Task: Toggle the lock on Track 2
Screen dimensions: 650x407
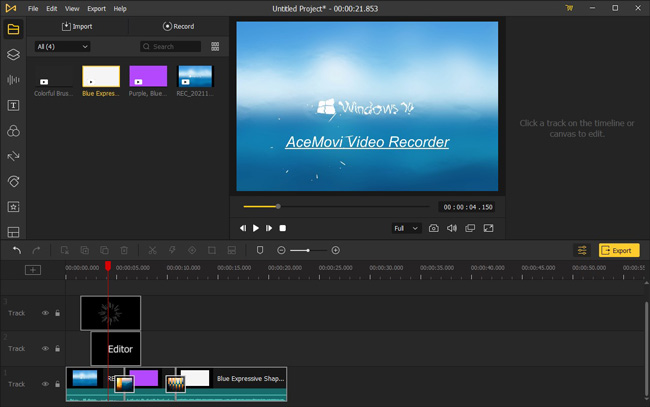Action: (x=58, y=349)
